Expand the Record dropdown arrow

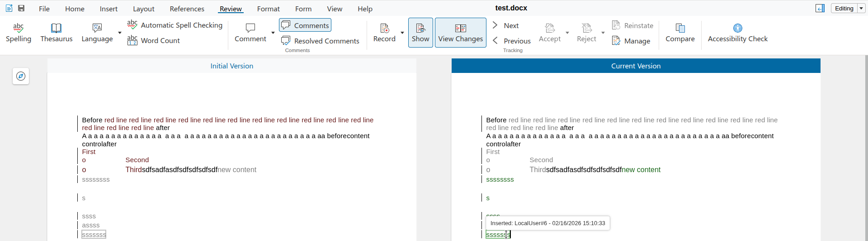pyautogui.click(x=402, y=33)
